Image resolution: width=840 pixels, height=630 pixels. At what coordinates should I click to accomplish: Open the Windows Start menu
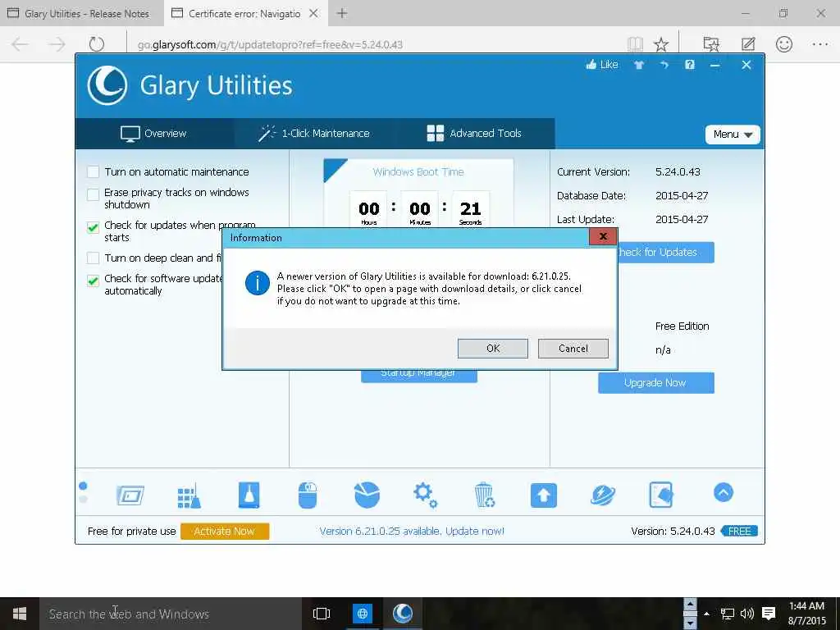[x=20, y=614]
